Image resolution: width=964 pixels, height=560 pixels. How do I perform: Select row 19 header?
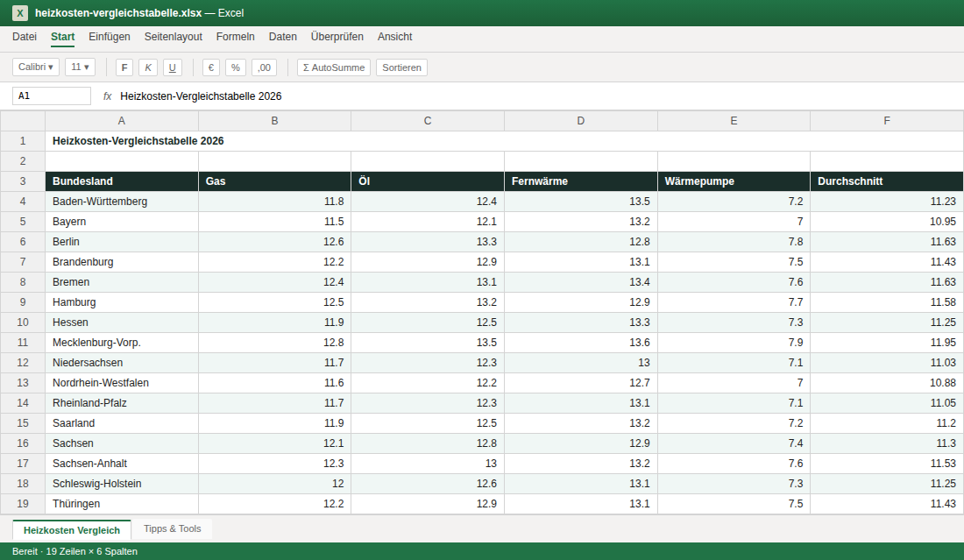tap(23, 503)
